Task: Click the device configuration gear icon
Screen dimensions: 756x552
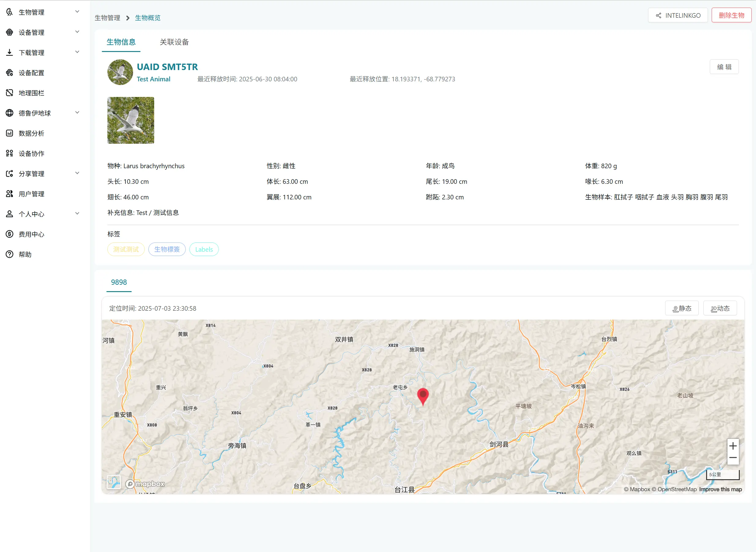Action: (x=9, y=73)
